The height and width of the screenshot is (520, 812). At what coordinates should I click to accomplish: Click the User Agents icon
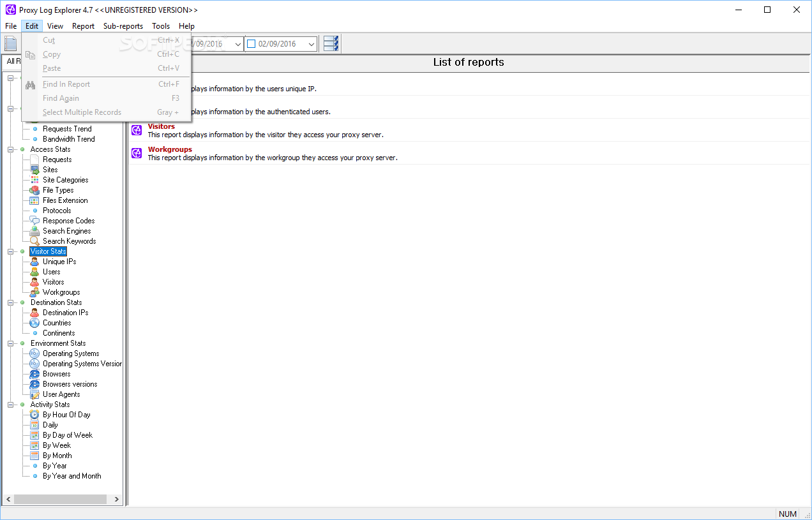pyautogui.click(x=34, y=394)
